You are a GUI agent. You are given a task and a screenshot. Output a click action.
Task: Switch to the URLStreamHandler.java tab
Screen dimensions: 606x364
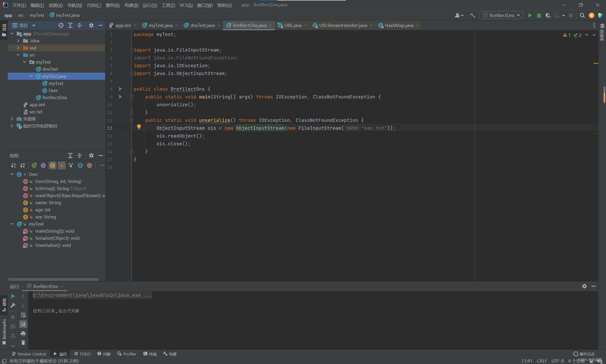(343, 25)
